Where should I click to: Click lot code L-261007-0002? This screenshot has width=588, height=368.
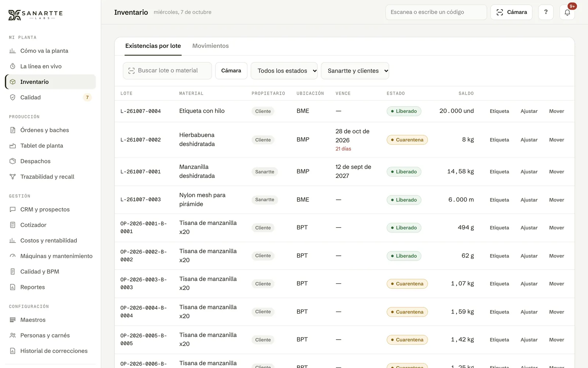[x=141, y=140]
